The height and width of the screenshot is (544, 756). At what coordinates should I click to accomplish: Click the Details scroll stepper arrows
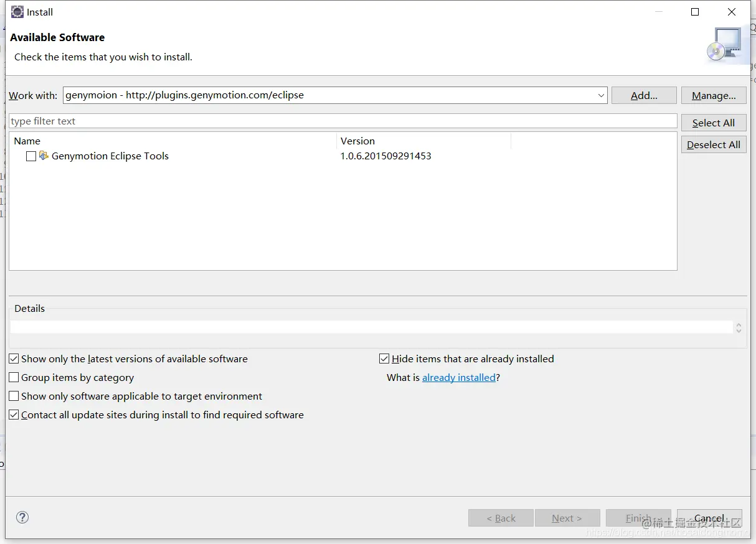coord(739,327)
